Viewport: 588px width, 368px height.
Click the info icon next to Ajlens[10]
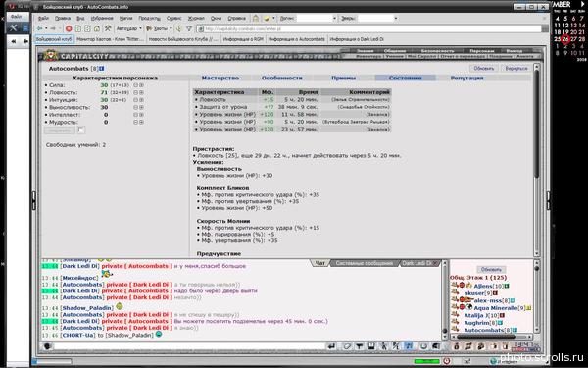point(507,287)
